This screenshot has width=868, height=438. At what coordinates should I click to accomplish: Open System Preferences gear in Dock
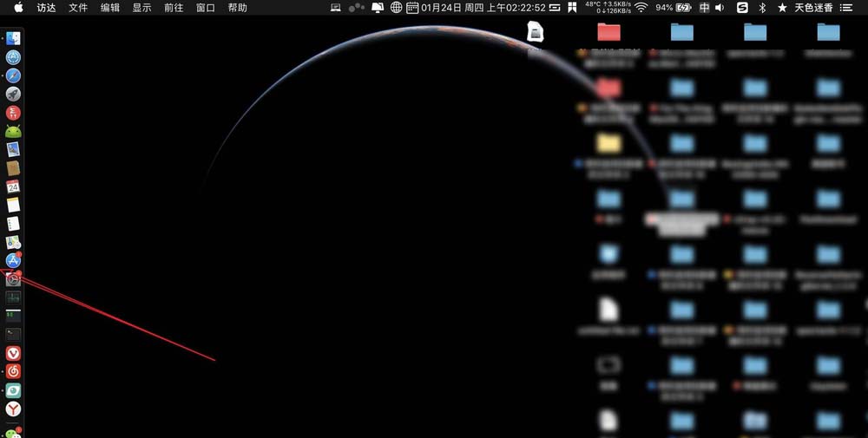tap(13, 279)
